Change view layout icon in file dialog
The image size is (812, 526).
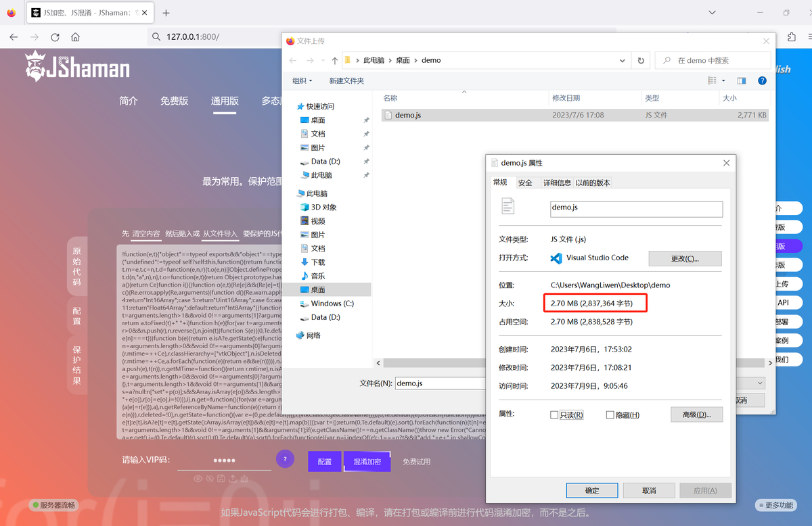(712, 80)
